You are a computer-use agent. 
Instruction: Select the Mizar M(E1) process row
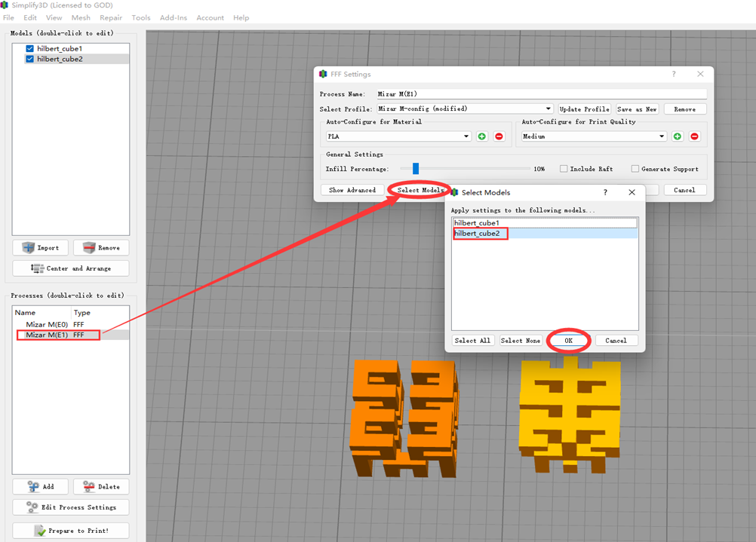pos(71,335)
